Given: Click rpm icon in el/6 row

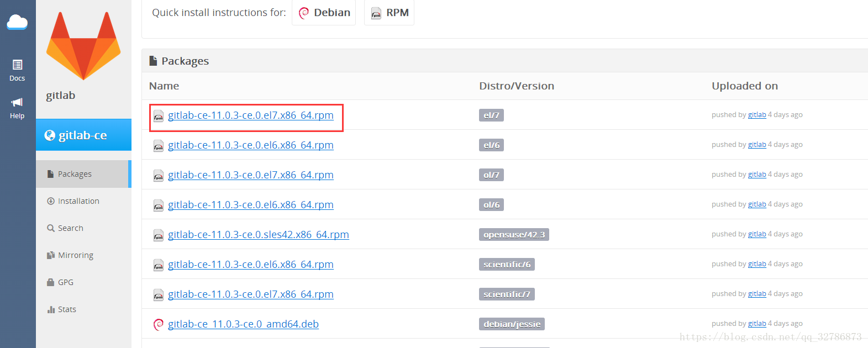Looking at the screenshot, I should pyautogui.click(x=159, y=146).
